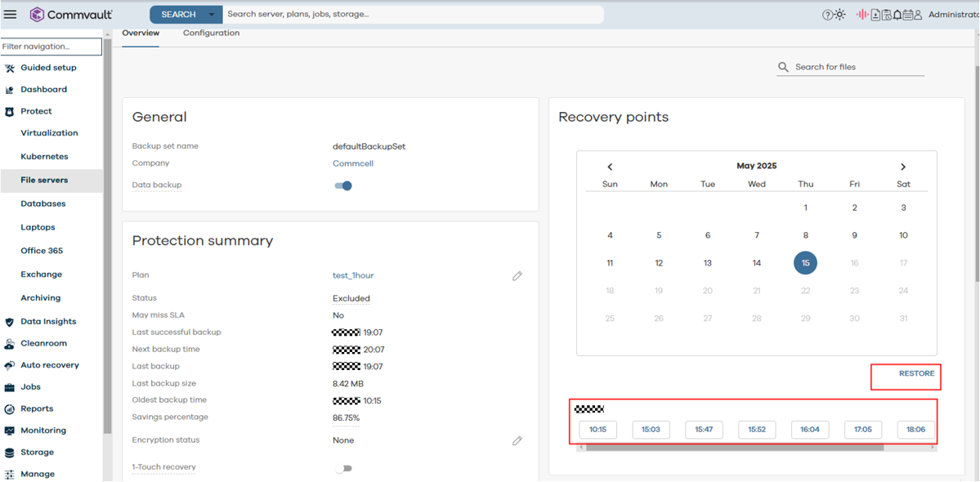Toggle the Data backup switch
The height and width of the screenshot is (482, 980).
[343, 185]
